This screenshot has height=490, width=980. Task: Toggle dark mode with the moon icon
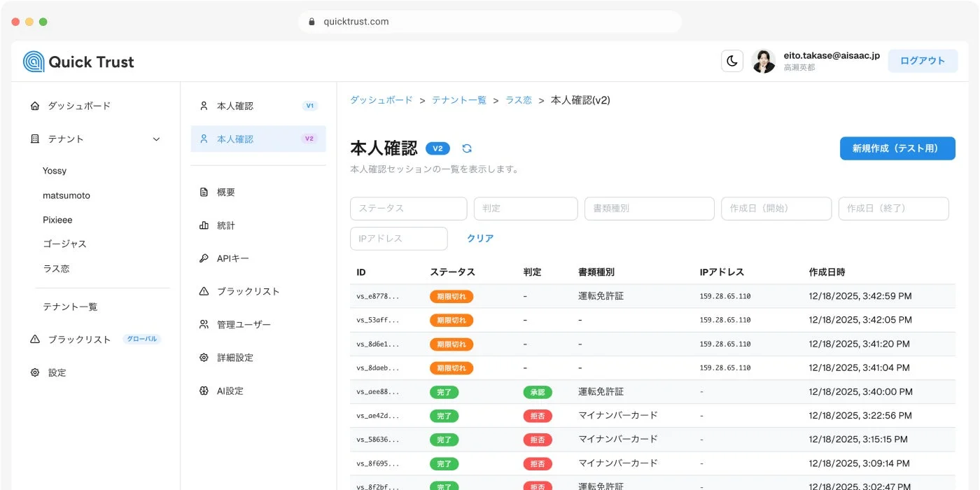click(732, 61)
